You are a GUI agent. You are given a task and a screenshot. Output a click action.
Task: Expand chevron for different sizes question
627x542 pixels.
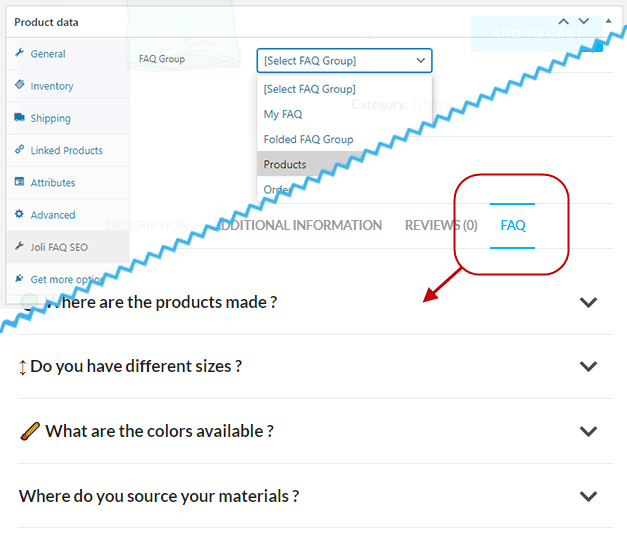coord(588,366)
